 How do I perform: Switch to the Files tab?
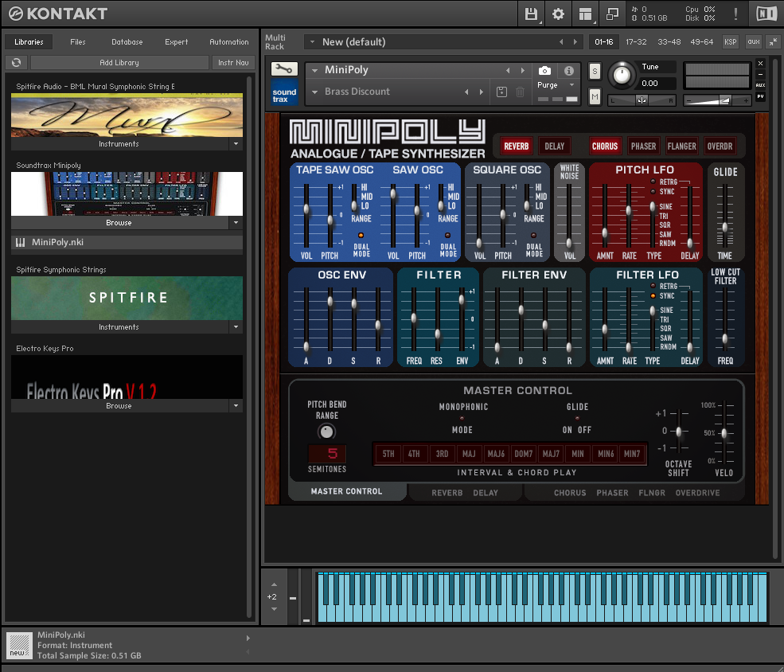pyautogui.click(x=77, y=42)
